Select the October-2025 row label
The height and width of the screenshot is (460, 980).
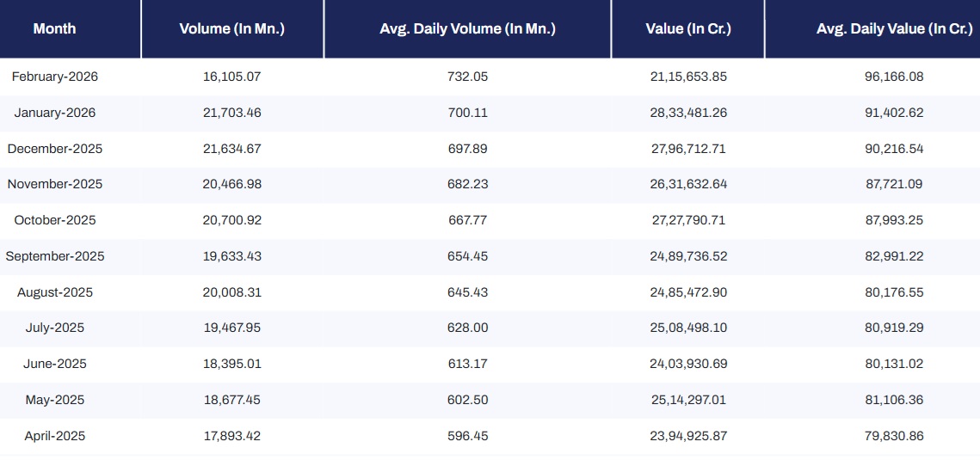pos(55,220)
